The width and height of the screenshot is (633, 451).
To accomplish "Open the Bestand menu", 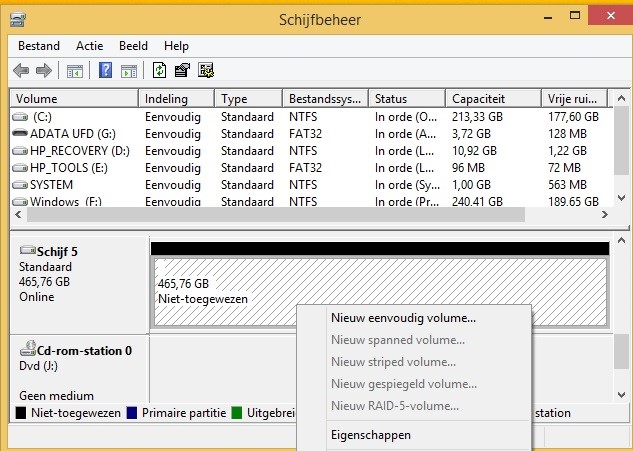I will (x=39, y=46).
